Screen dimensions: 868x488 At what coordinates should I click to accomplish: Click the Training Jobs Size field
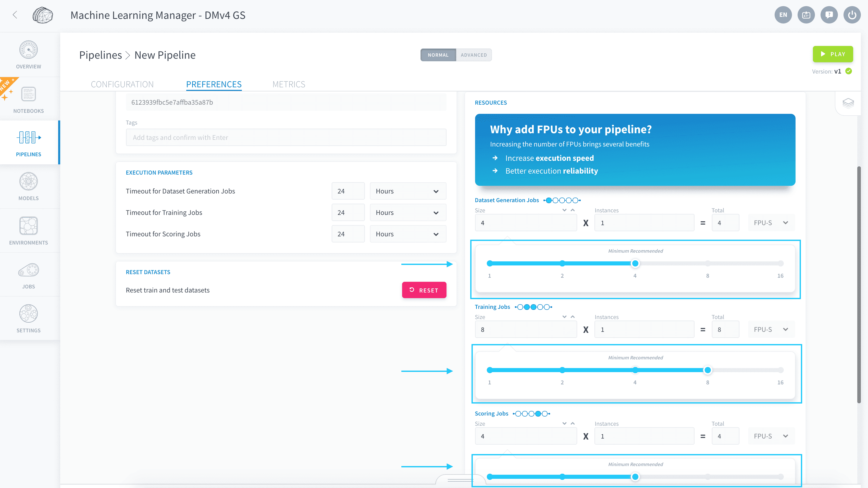pos(526,330)
